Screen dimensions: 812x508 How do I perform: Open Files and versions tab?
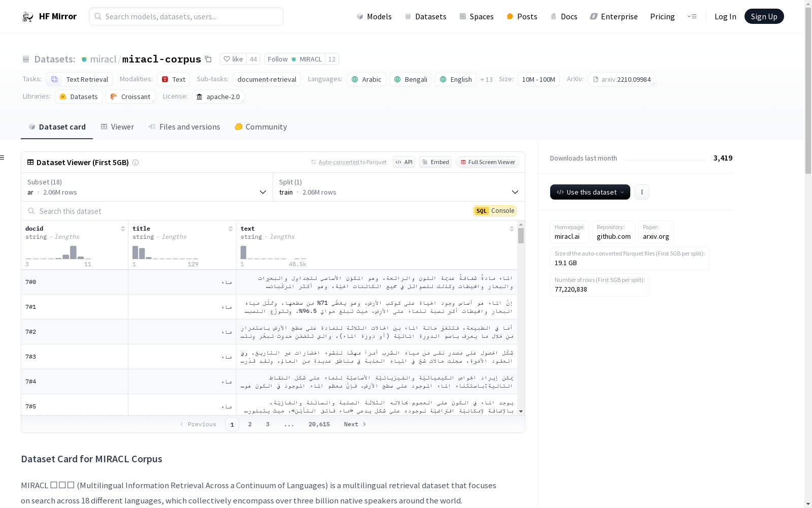pyautogui.click(x=184, y=127)
